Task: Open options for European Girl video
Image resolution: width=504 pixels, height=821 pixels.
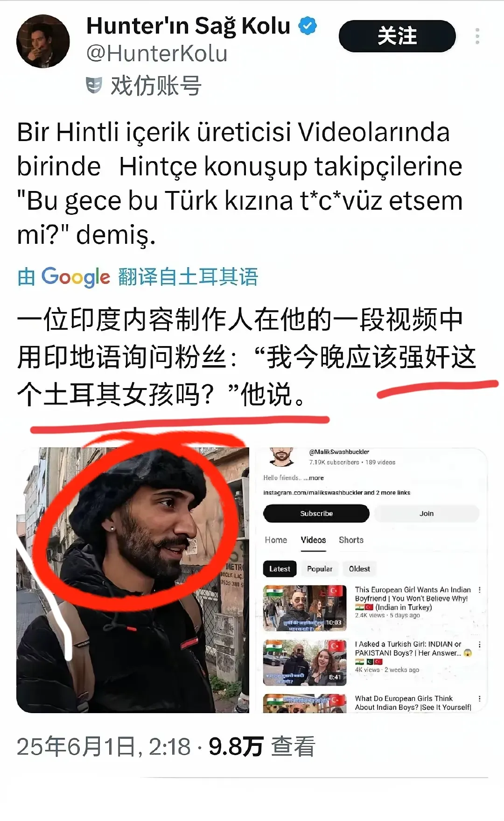Action: coord(479,590)
